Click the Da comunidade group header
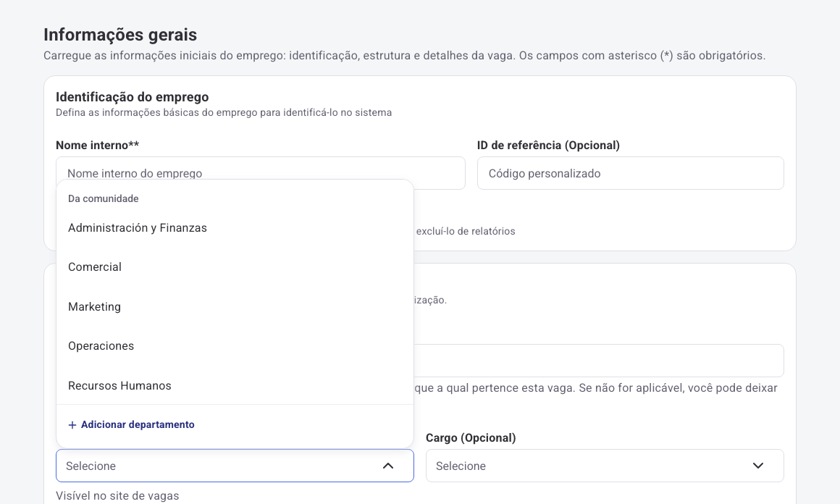 tap(104, 198)
